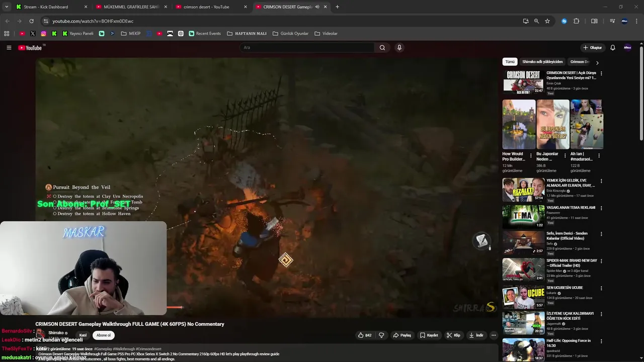This screenshot has height=362, width=644.
Task: Open the Recent Events bookmark
Action: [205, 34]
